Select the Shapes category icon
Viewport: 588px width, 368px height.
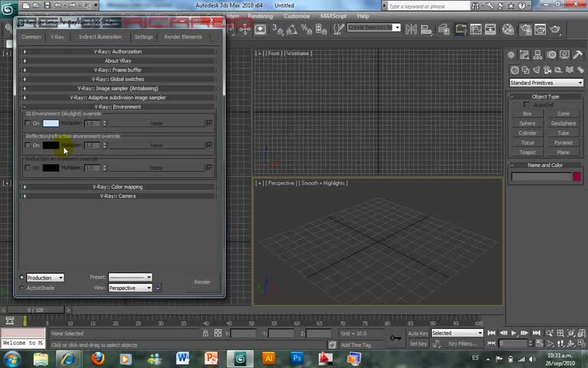526,70
